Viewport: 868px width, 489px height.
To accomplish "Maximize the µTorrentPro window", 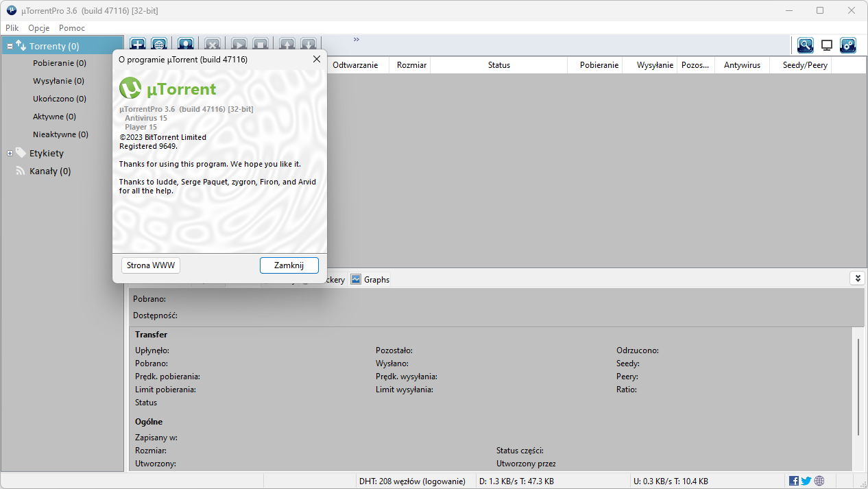I will pos(820,10).
